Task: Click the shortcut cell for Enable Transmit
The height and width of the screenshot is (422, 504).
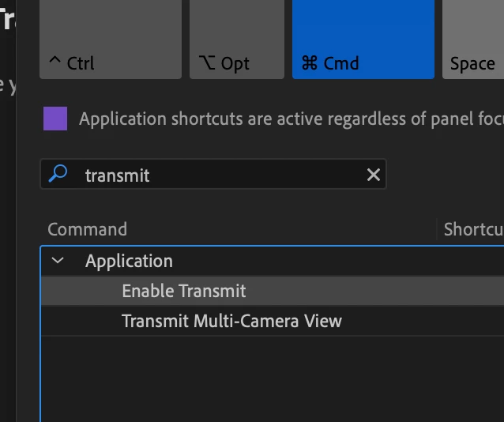Action: tap(471, 291)
